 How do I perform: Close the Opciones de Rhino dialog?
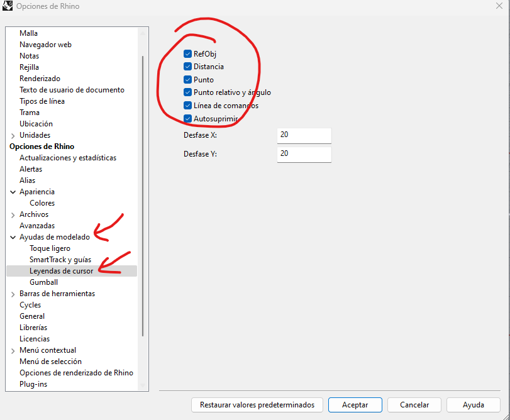(499, 6)
